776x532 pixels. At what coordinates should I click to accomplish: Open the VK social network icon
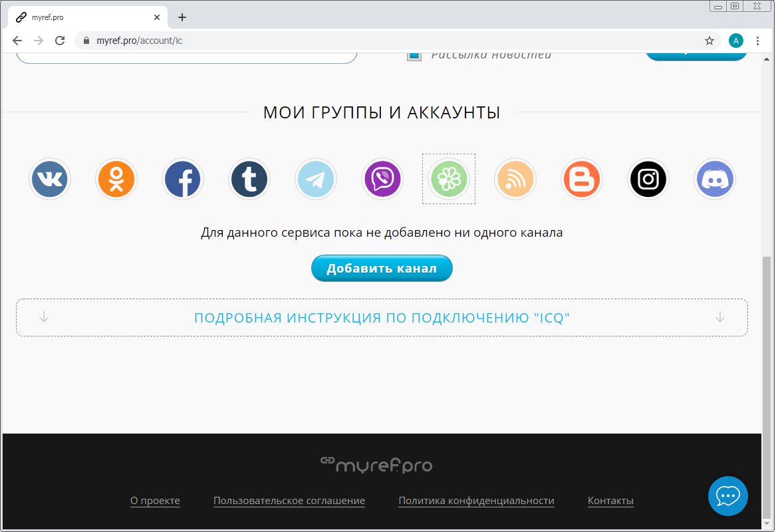tap(49, 179)
